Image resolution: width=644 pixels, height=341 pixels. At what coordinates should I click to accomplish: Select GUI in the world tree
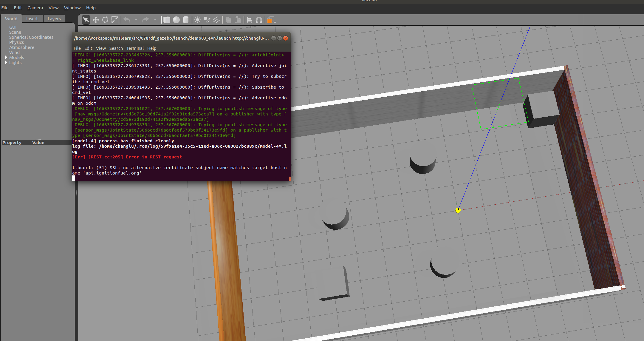coord(13,27)
